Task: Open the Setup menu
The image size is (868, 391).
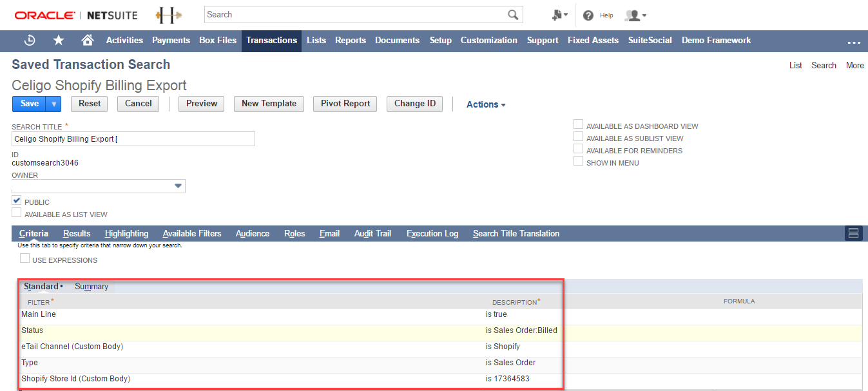Action: [x=441, y=40]
